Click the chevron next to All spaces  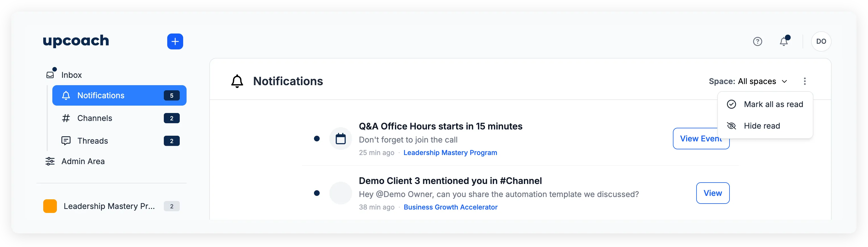click(784, 81)
